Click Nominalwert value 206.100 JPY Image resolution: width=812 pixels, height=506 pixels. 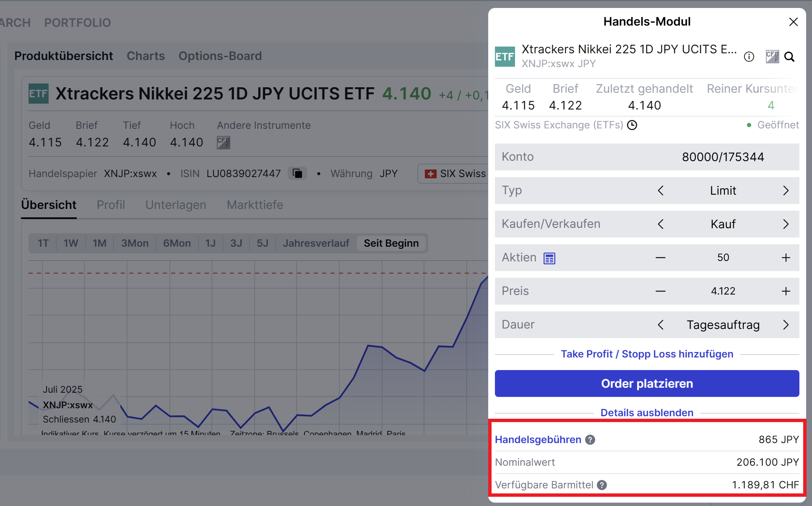click(x=768, y=462)
